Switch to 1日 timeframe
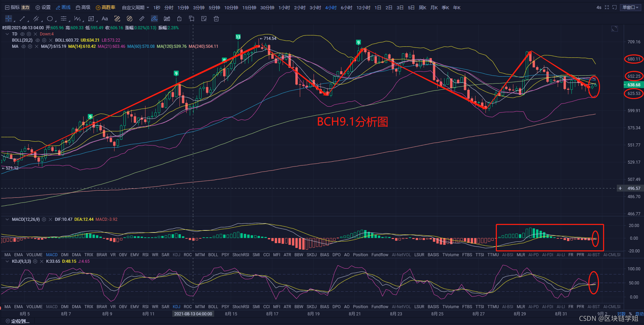This screenshot has height=325, width=644. [378, 8]
